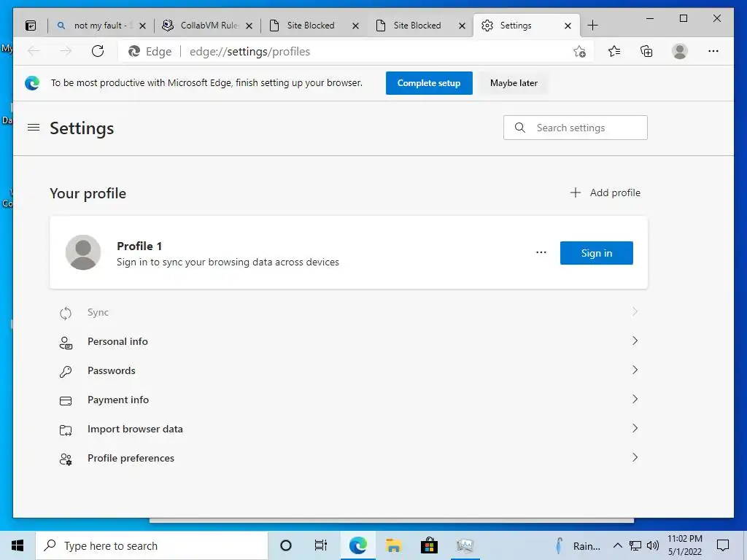Open Payment info settings
Image resolution: width=747 pixels, height=560 pixels.
(348, 400)
